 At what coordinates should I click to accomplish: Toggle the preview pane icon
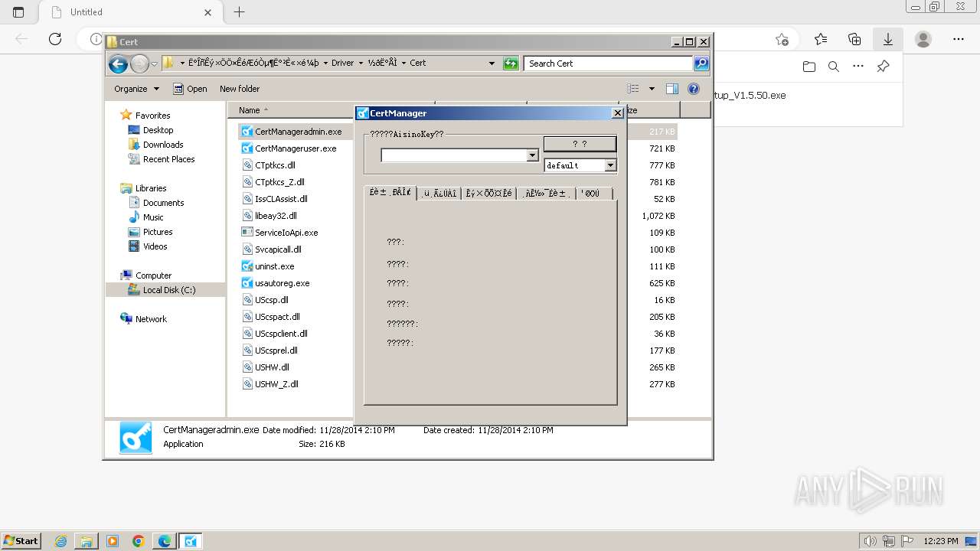click(671, 89)
